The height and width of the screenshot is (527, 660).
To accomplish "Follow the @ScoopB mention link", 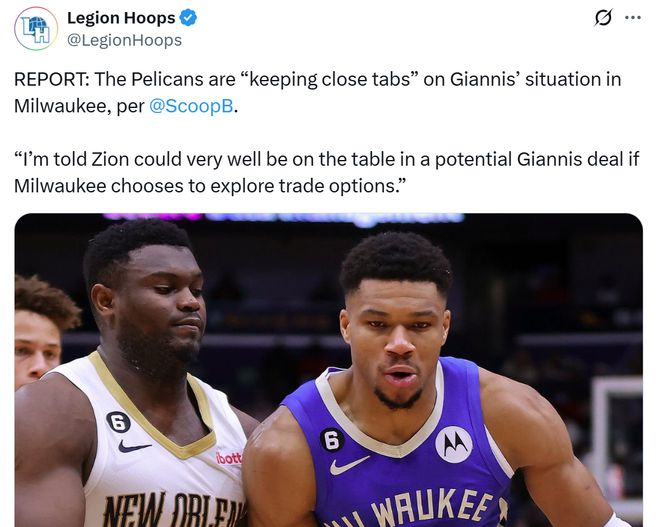I will (x=190, y=105).
